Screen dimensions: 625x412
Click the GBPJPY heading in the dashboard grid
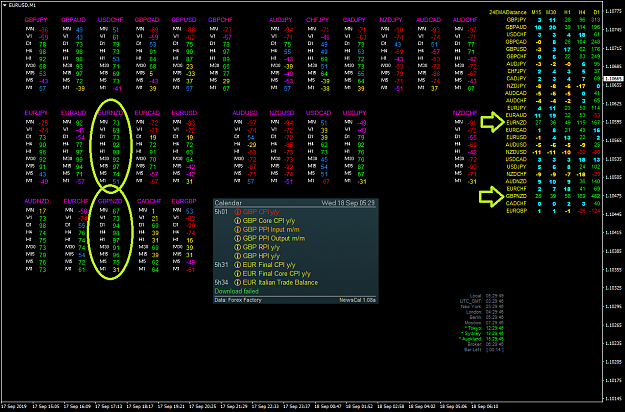pos(36,20)
